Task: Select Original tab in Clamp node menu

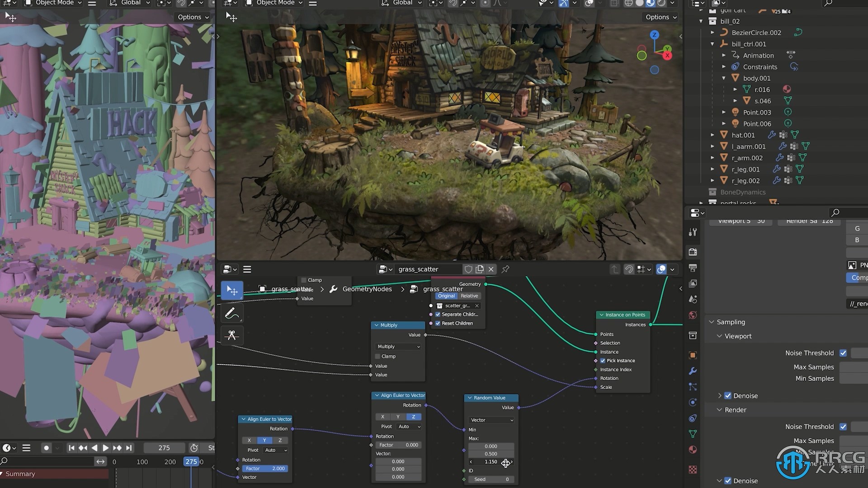Action: tap(447, 296)
